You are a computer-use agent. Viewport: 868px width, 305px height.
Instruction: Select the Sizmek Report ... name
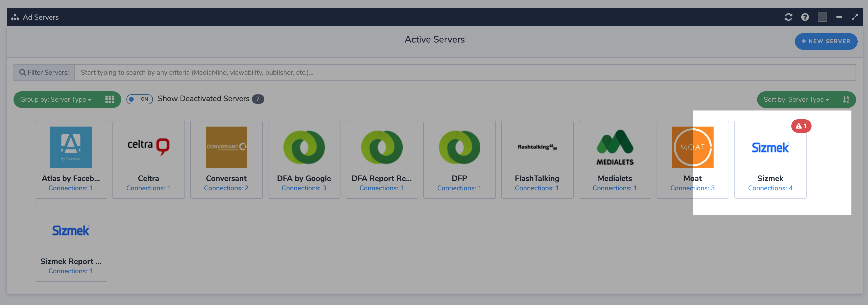(x=71, y=261)
